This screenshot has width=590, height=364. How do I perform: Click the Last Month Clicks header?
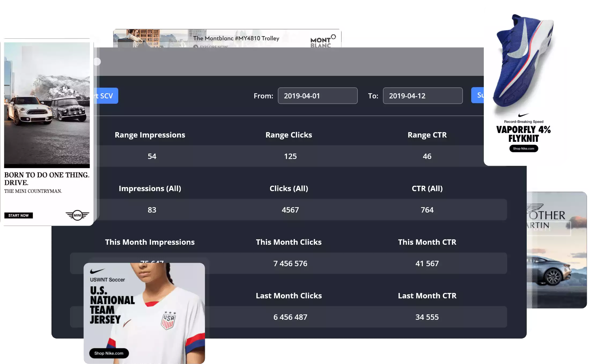289,296
